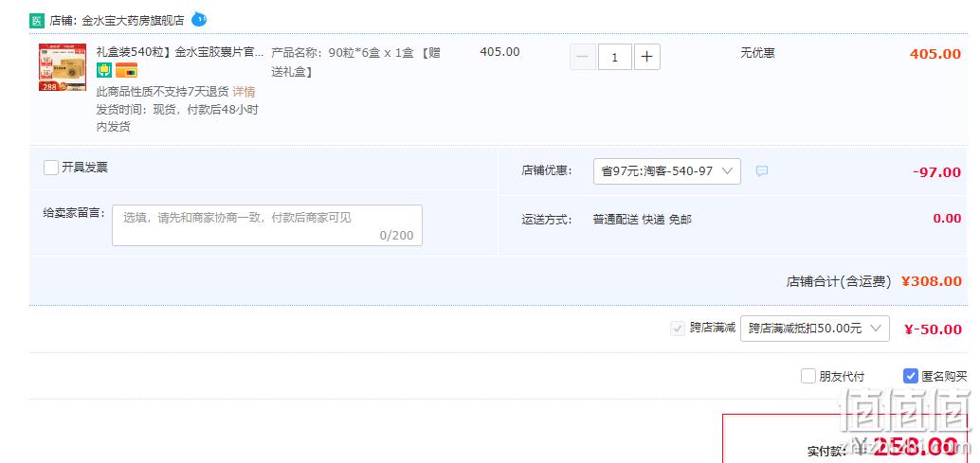Increase quantity with the plus button
This screenshot has height=463, width=980.
pos(647,58)
